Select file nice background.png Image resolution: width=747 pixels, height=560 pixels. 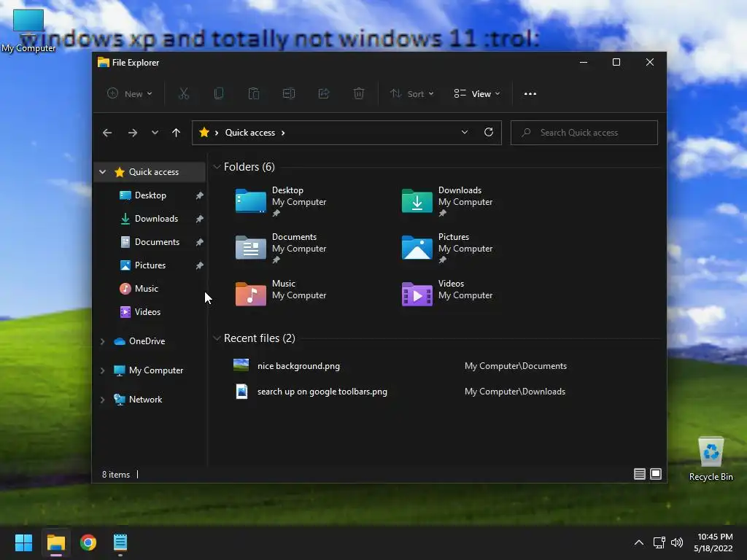pyautogui.click(x=298, y=366)
